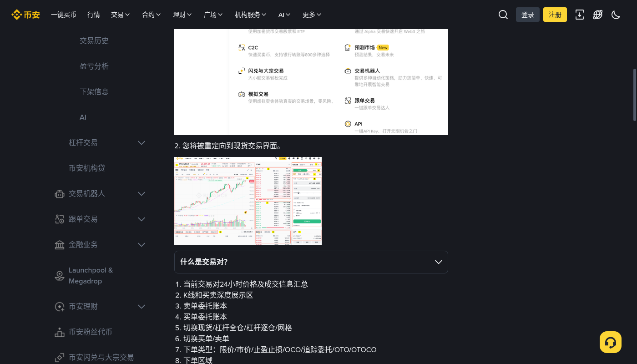The height and width of the screenshot is (364, 637).
Task: Click the 币安理财 sidebar icon
Action: pos(60,307)
